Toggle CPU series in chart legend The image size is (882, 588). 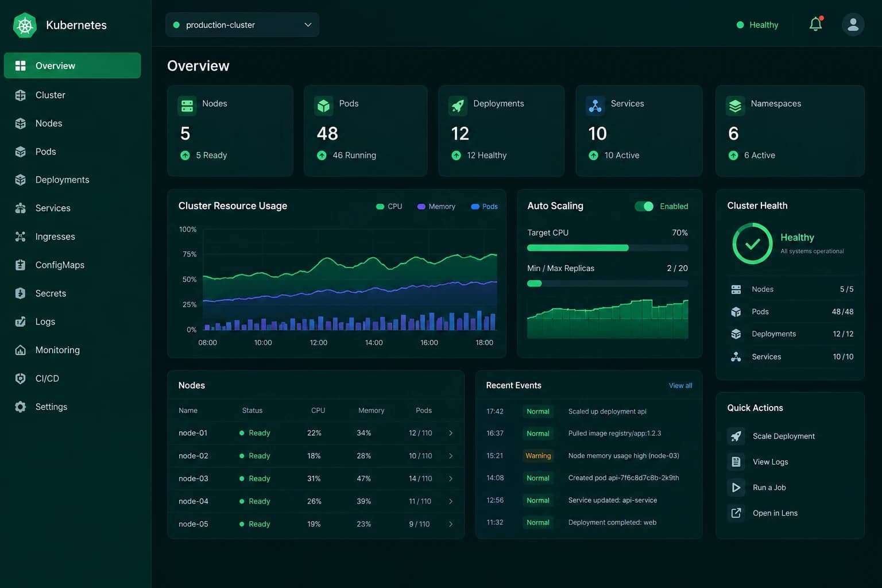[389, 207]
